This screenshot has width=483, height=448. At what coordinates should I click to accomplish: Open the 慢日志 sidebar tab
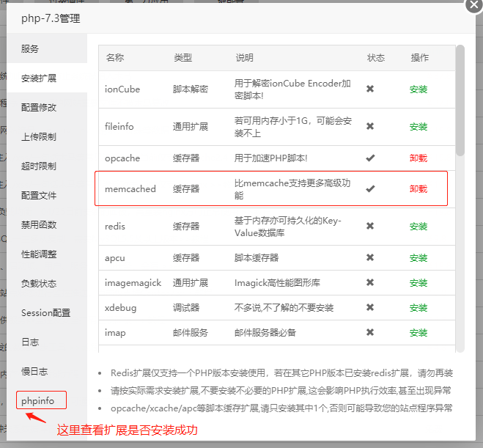47,371
